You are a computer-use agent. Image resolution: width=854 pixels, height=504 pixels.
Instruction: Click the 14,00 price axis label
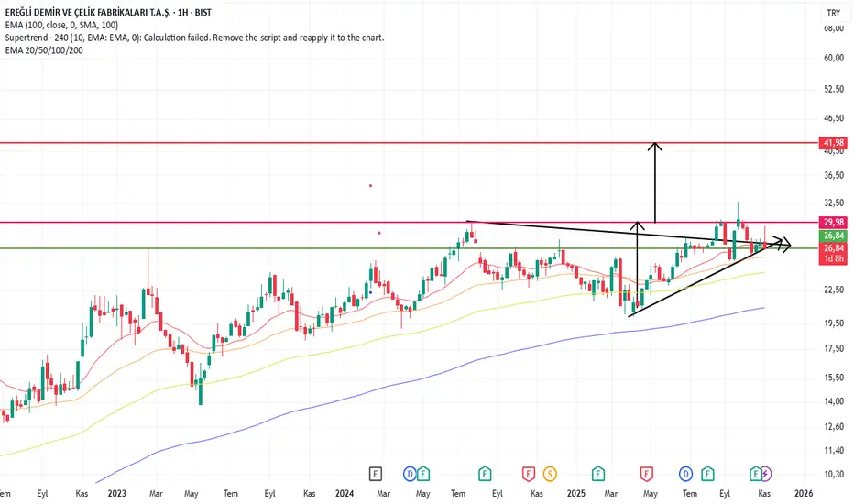tap(834, 401)
